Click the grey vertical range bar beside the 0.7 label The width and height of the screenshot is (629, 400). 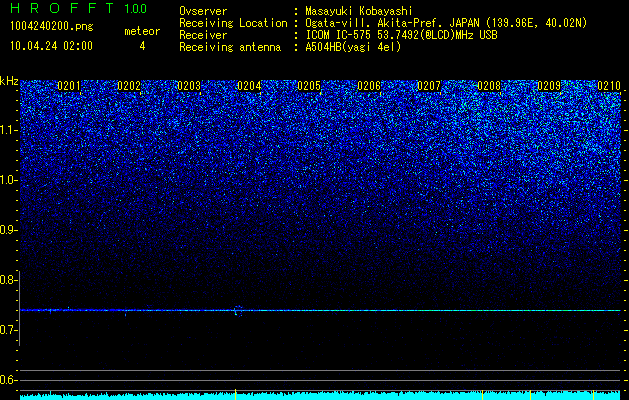20,308
